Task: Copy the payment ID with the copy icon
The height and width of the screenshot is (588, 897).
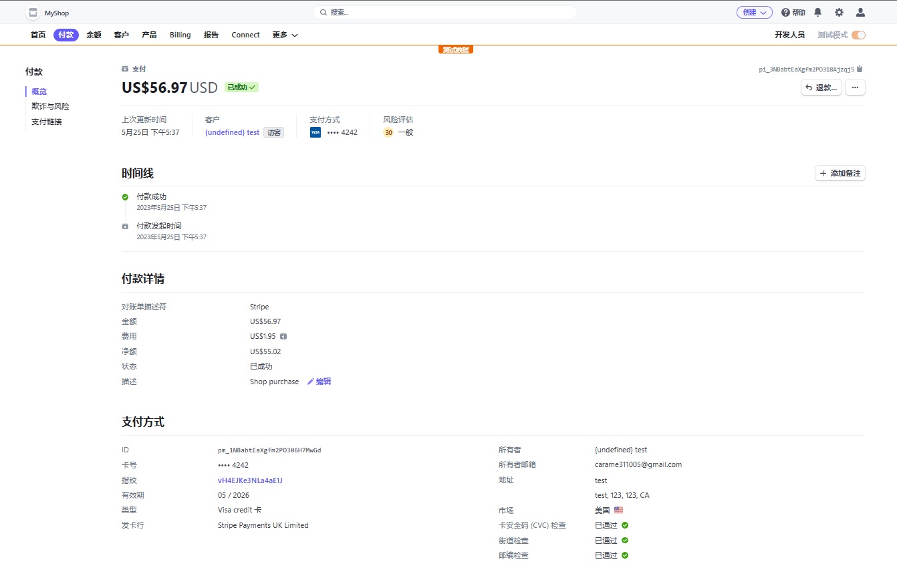Action: tap(861, 69)
